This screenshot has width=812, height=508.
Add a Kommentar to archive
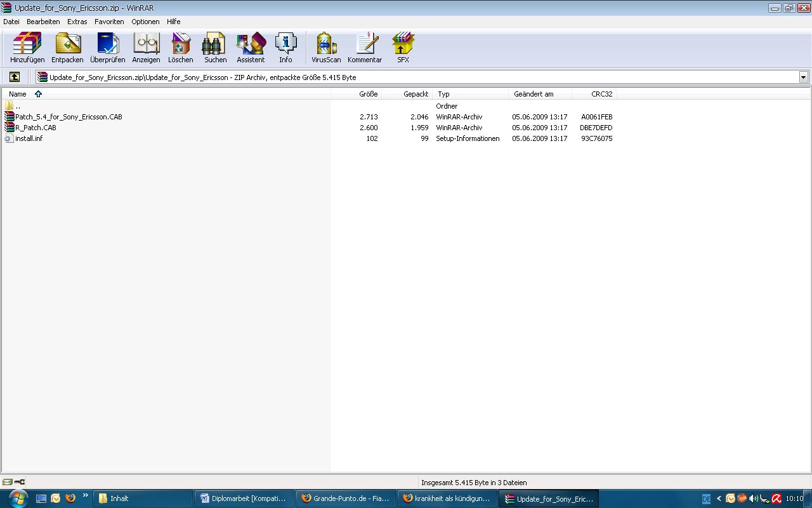pyautogui.click(x=365, y=48)
